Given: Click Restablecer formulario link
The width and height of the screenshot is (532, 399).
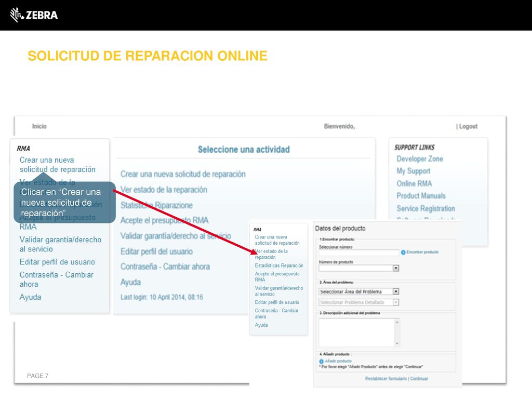Looking at the screenshot, I should click(386, 379).
